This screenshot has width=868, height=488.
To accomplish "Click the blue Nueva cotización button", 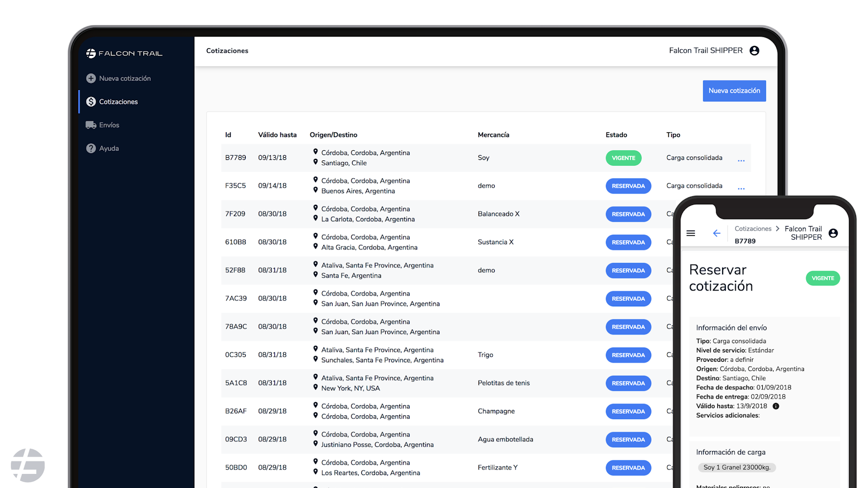I will [x=734, y=91].
